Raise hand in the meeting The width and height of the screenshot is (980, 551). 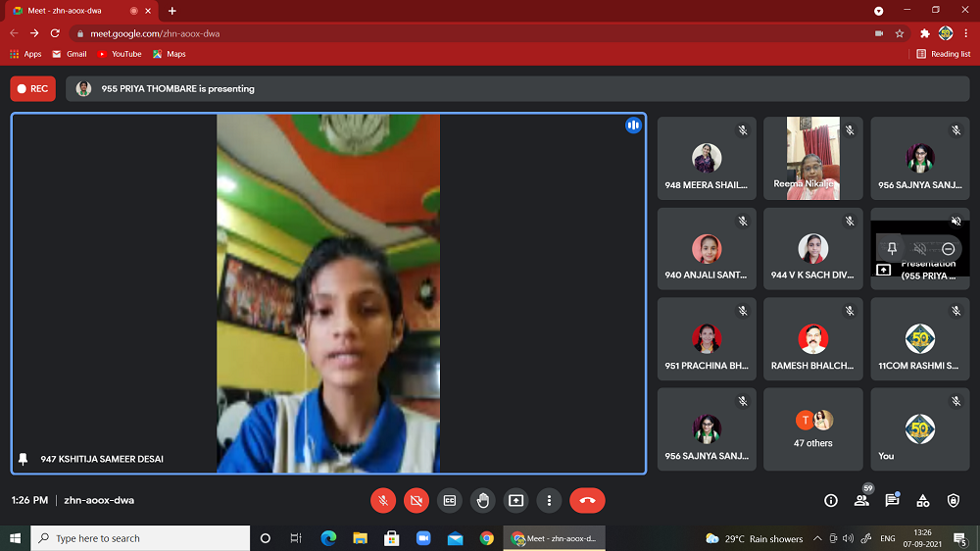pos(482,500)
